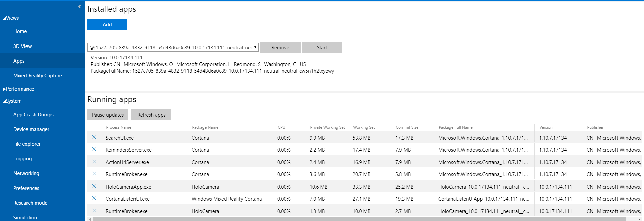Click the horizontal scrollbar under running apps
The width and height of the screenshot is (644, 221).
tap(359, 219)
